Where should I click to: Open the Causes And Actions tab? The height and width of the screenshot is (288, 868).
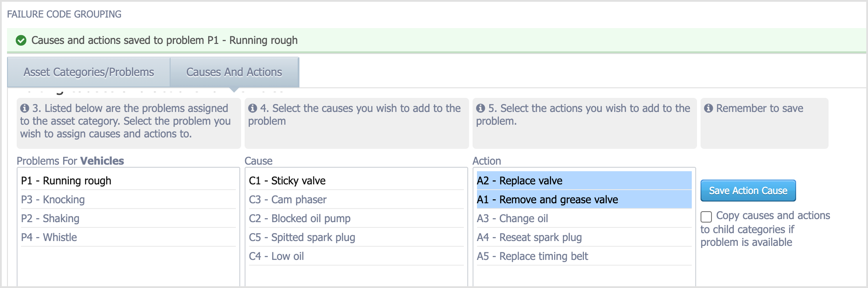234,72
